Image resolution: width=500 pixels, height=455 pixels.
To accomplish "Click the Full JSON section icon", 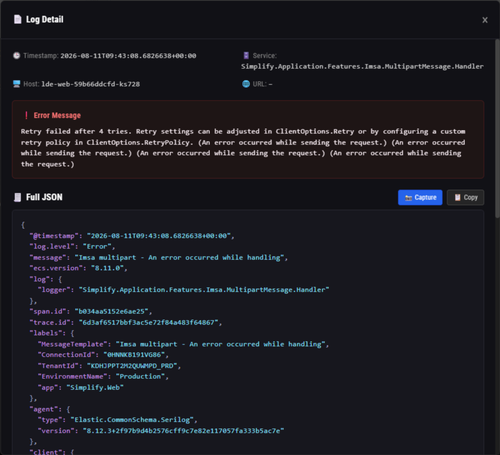I will coord(17,197).
